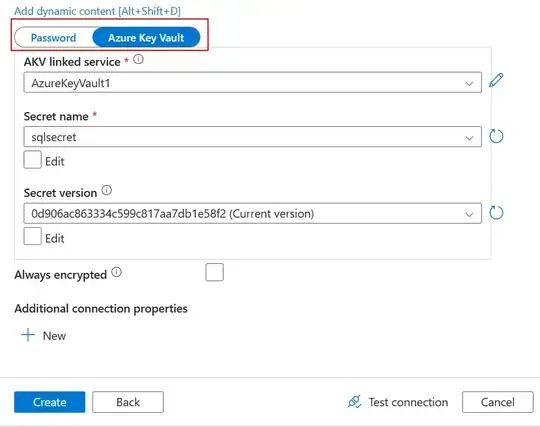Check the Edit box under Secret name
Image resolution: width=540 pixels, height=427 pixels.
point(32,160)
